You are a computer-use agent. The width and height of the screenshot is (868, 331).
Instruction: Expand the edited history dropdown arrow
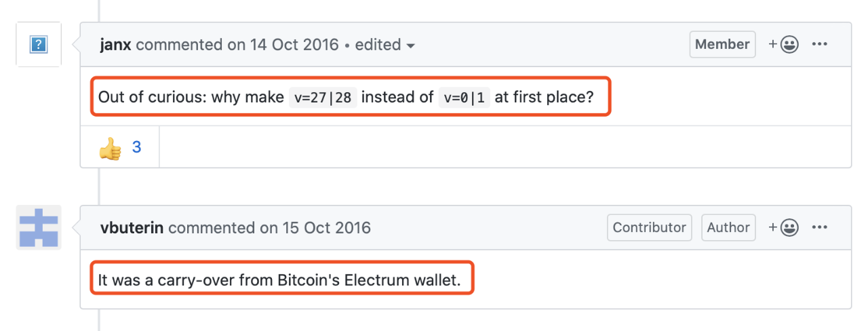pyautogui.click(x=410, y=46)
